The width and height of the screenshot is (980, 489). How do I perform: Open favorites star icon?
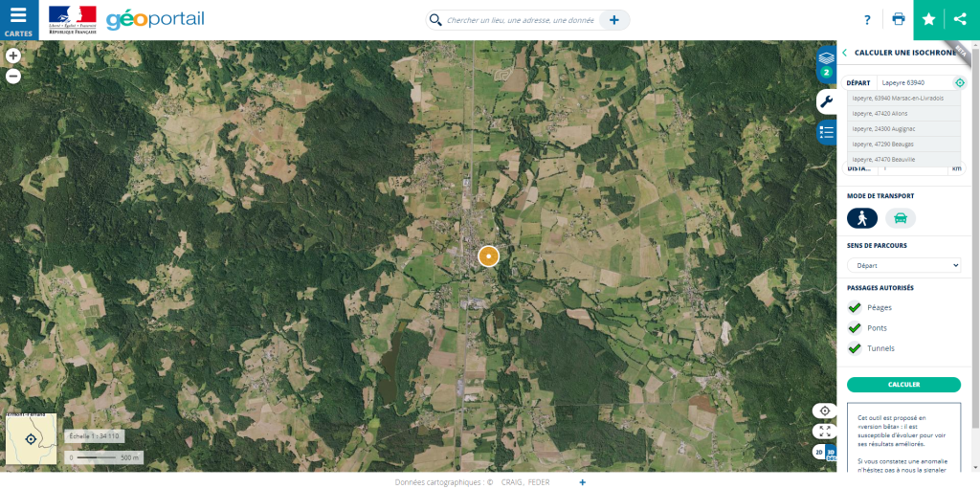pyautogui.click(x=928, y=19)
